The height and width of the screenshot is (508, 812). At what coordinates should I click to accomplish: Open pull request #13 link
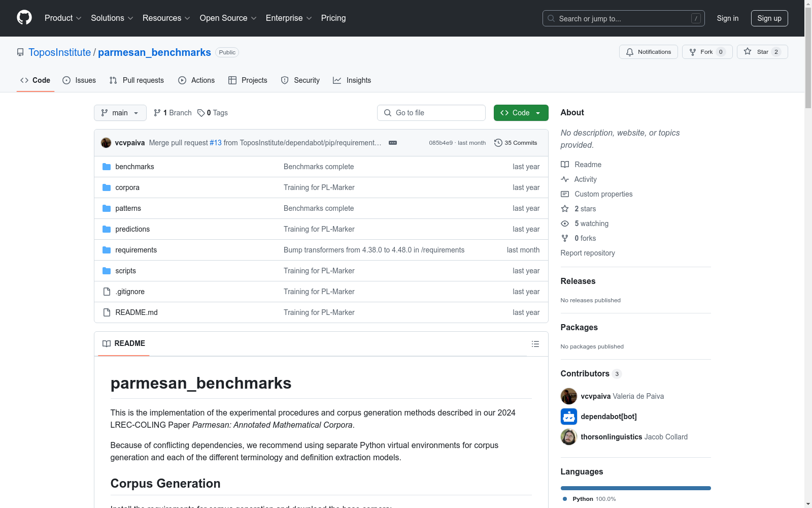tap(216, 143)
